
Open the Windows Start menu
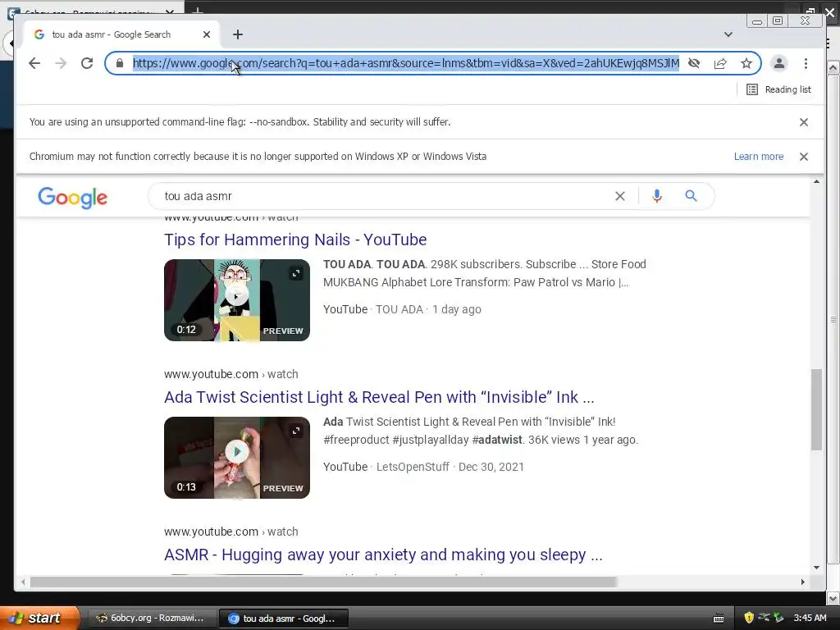click(x=39, y=618)
